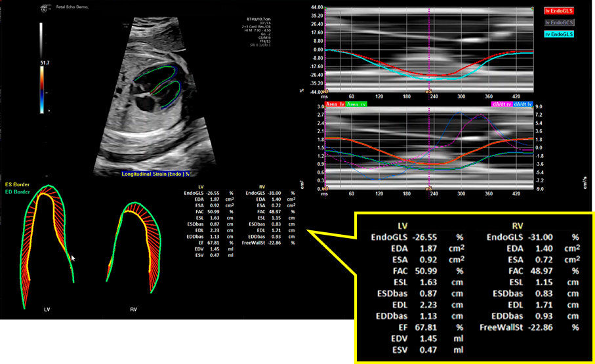Click the red lv EndoGLS legend label
This screenshot has height=364, width=595.
tap(558, 11)
